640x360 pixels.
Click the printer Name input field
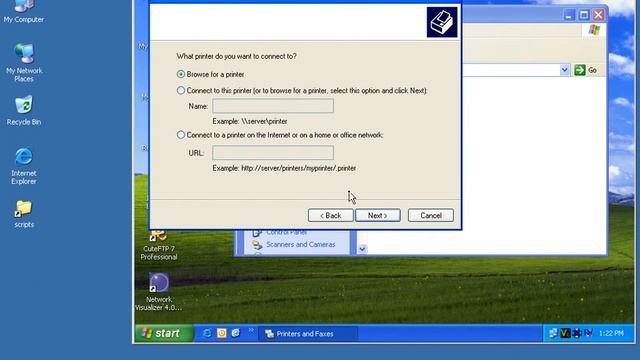273,106
